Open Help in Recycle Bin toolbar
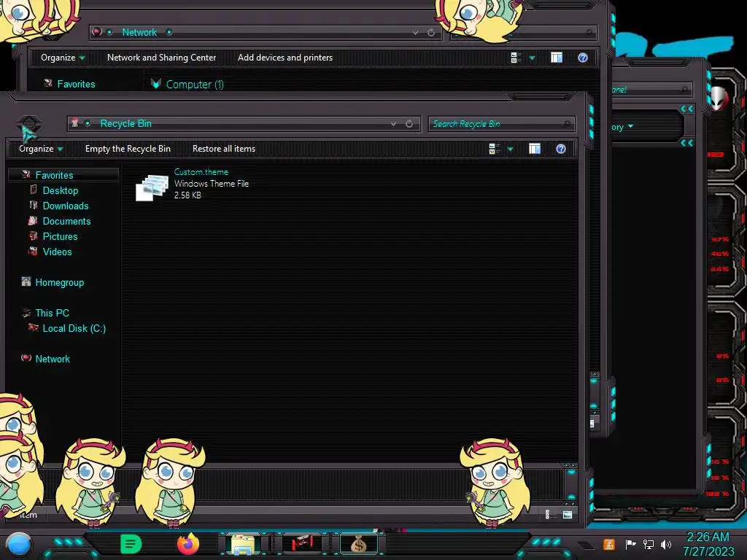Viewport: 747px width, 560px height. tap(561, 149)
